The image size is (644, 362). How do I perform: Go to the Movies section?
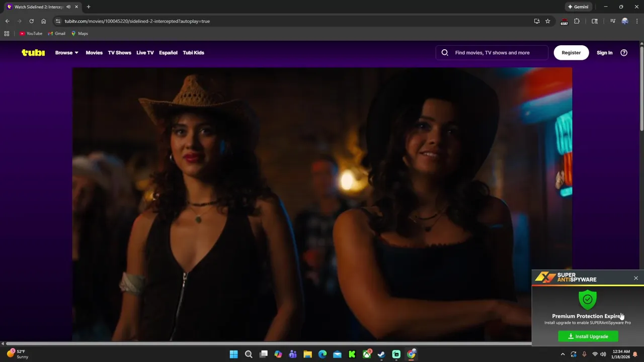pos(94,53)
